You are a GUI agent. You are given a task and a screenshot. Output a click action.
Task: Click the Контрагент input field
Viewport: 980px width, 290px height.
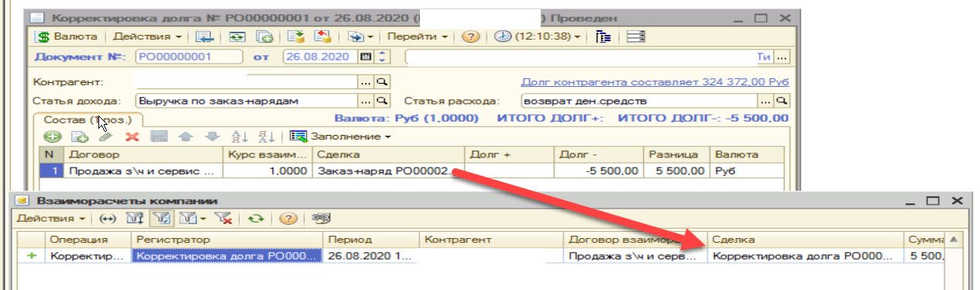click(x=246, y=81)
